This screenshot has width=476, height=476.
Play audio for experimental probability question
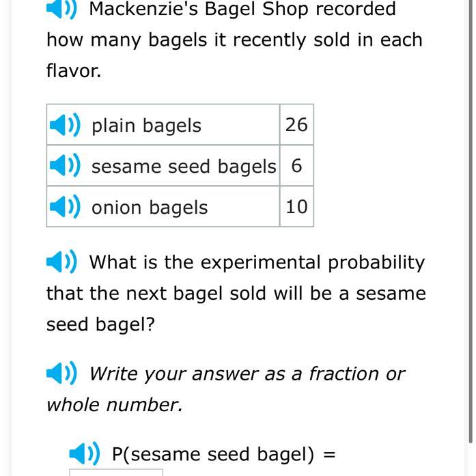[61, 262]
